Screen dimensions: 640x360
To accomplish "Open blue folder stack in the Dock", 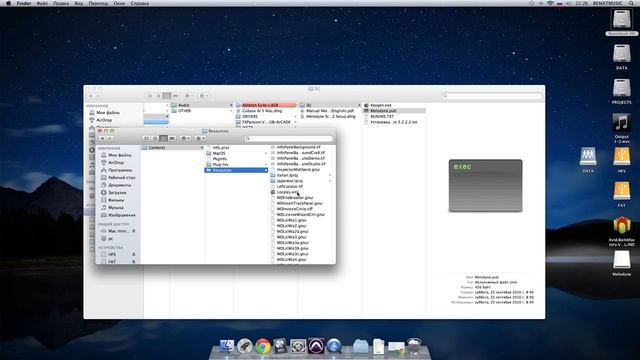I will [x=360, y=346].
